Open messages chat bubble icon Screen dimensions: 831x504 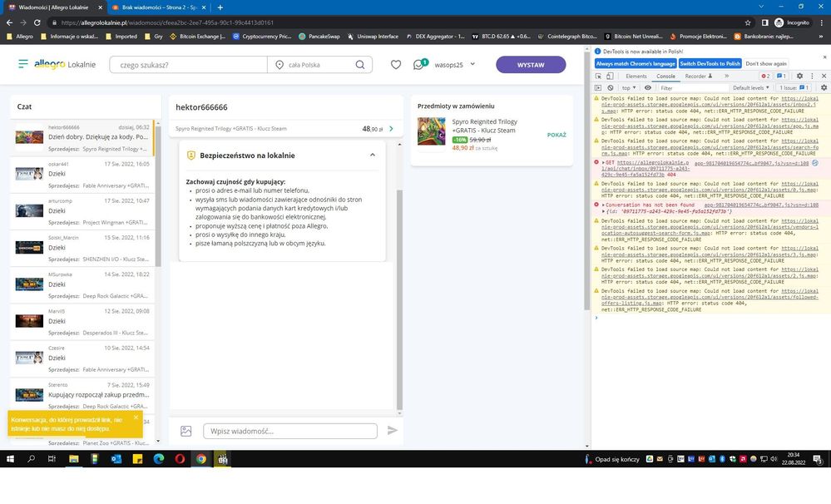pos(418,65)
